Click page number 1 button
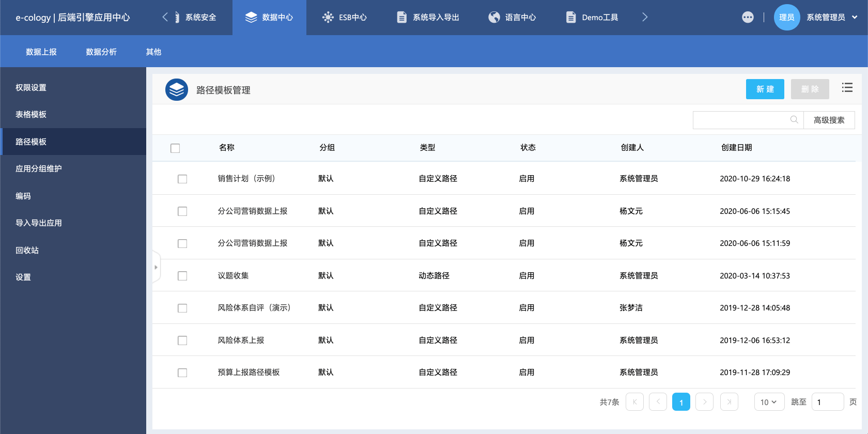The height and width of the screenshot is (434, 868). pyautogui.click(x=681, y=402)
